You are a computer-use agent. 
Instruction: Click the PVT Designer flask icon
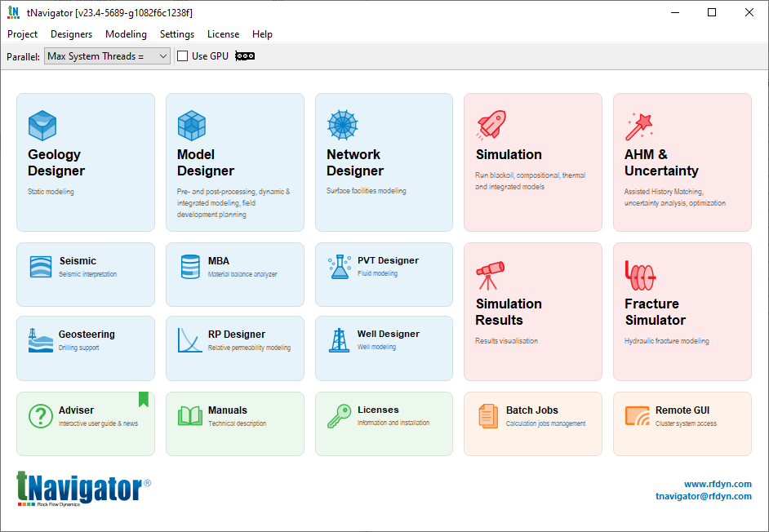point(340,267)
